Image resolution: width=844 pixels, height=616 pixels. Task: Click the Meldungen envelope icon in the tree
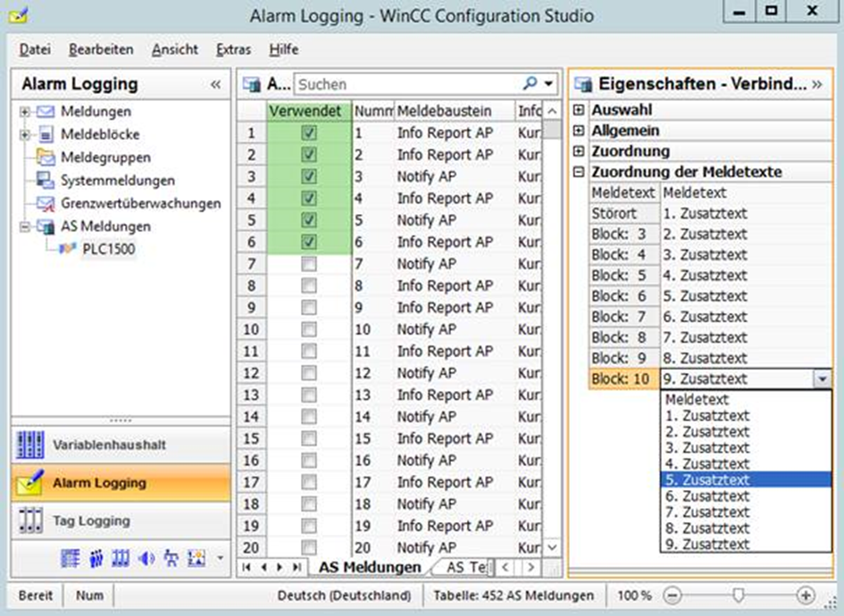(x=46, y=112)
